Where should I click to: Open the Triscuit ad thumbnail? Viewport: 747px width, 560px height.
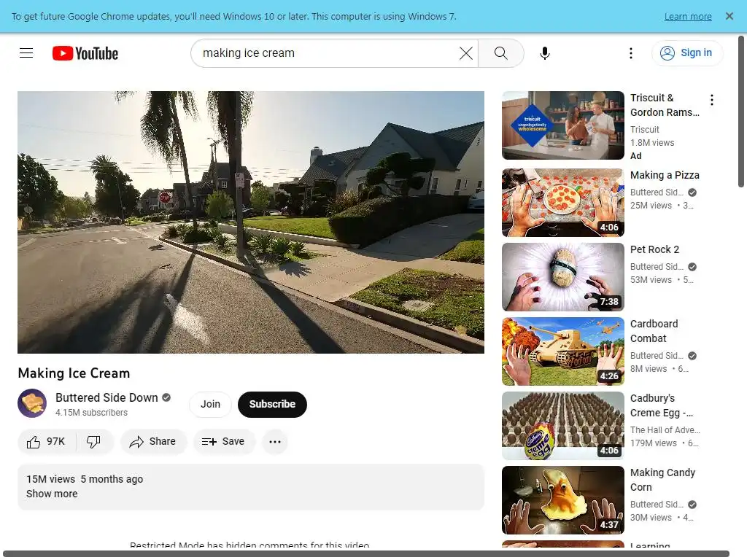pos(562,125)
